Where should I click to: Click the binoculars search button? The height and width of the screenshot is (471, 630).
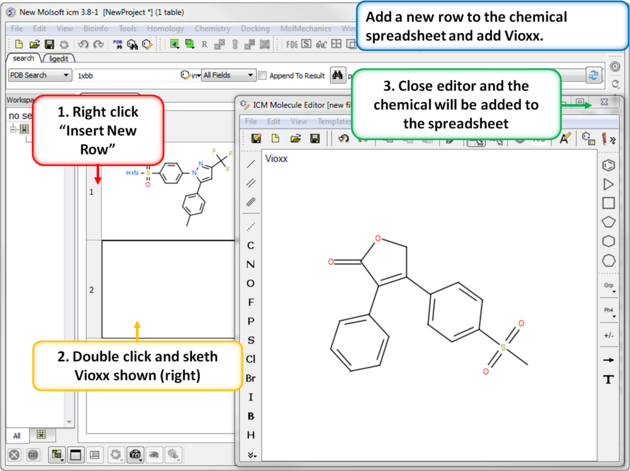[x=338, y=75]
